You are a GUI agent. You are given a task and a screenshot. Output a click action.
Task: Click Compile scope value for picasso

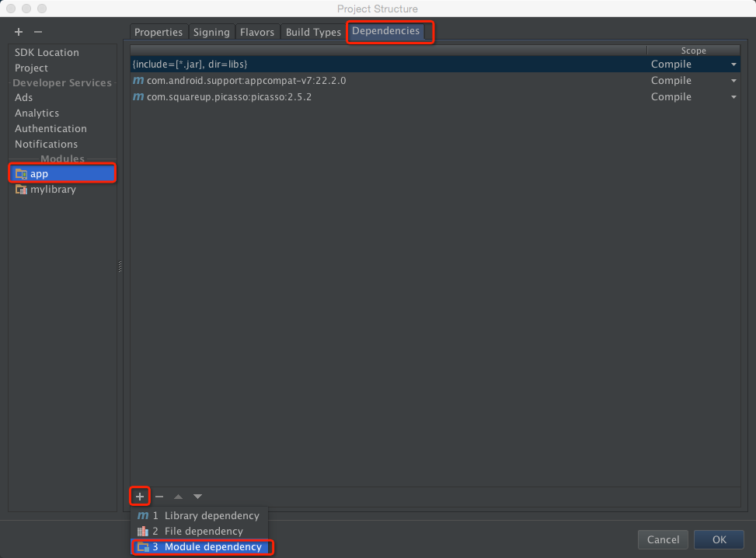pos(671,97)
